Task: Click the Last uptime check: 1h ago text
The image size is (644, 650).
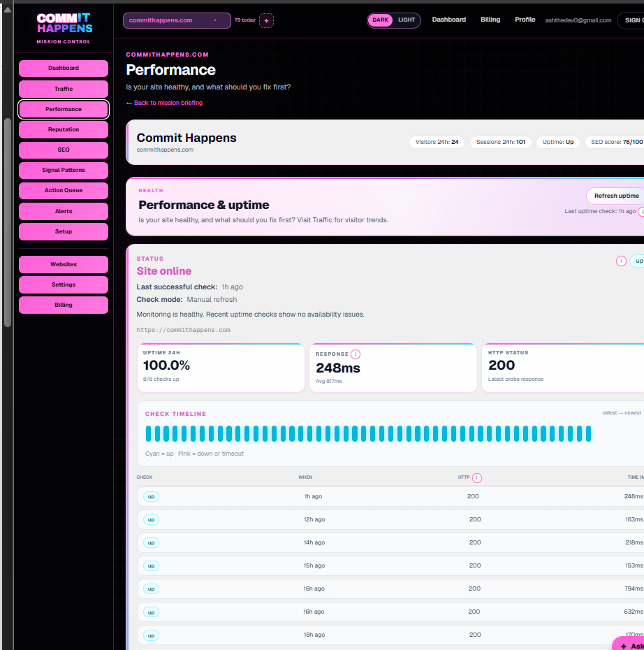Action: 600,211
